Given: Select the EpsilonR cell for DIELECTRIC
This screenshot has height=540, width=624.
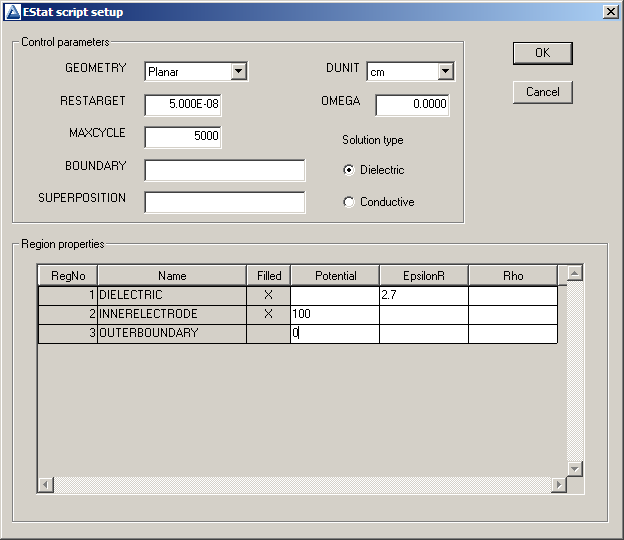Looking at the screenshot, I should (x=423, y=296).
